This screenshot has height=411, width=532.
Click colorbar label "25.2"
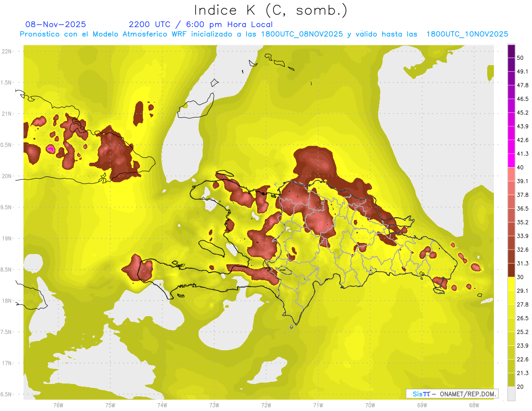point(522,332)
